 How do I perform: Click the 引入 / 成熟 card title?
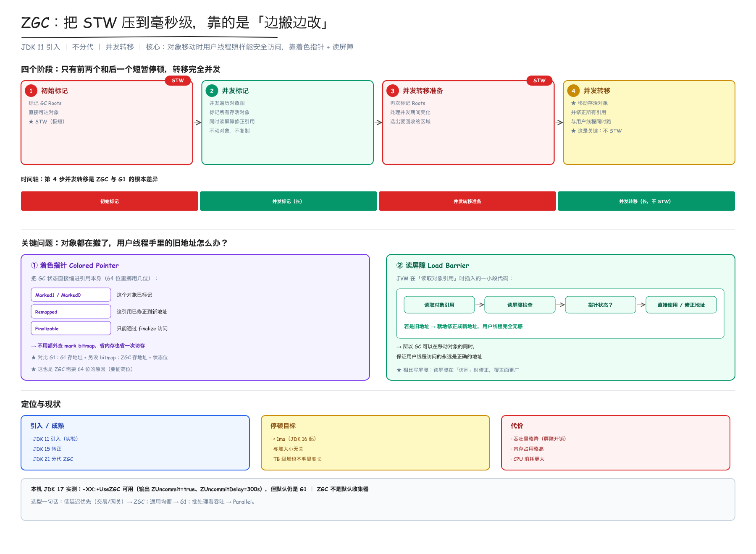pyautogui.click(x=47, y=426)
